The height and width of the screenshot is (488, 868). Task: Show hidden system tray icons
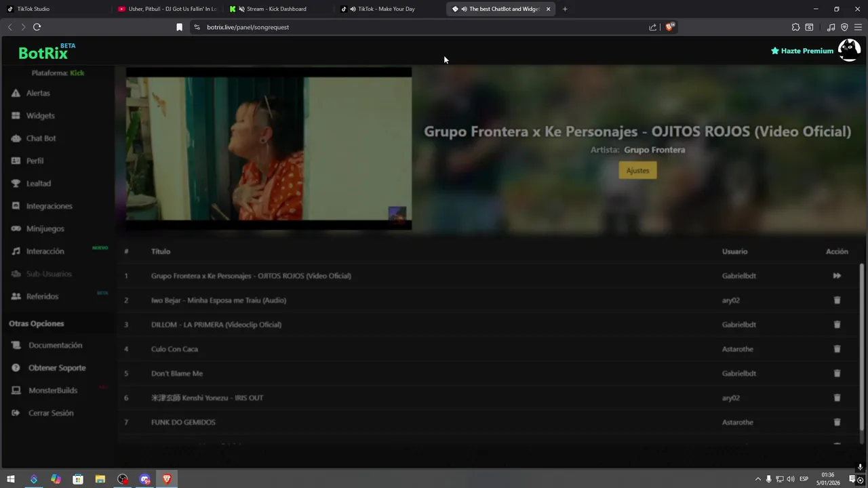(x=758, y=479)
